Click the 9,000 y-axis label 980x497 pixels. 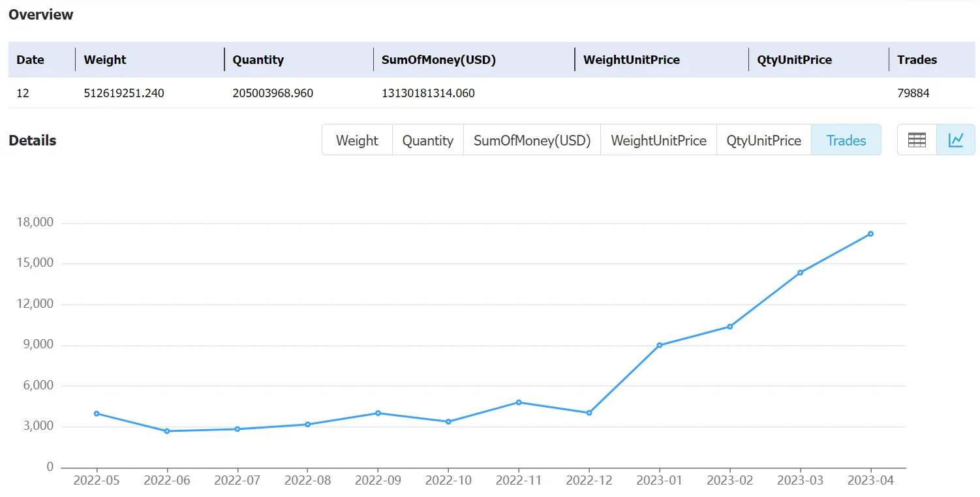tap(38, 344)
